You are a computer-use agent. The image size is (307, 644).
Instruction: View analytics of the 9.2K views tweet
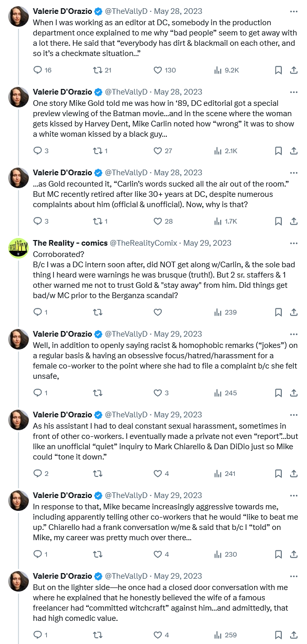(218, 70)
